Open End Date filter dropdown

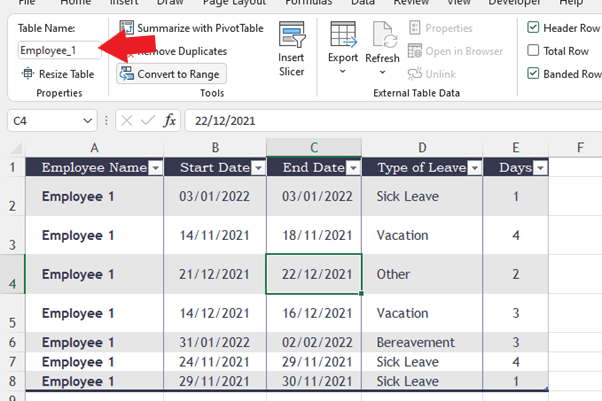tap(353, 168)
